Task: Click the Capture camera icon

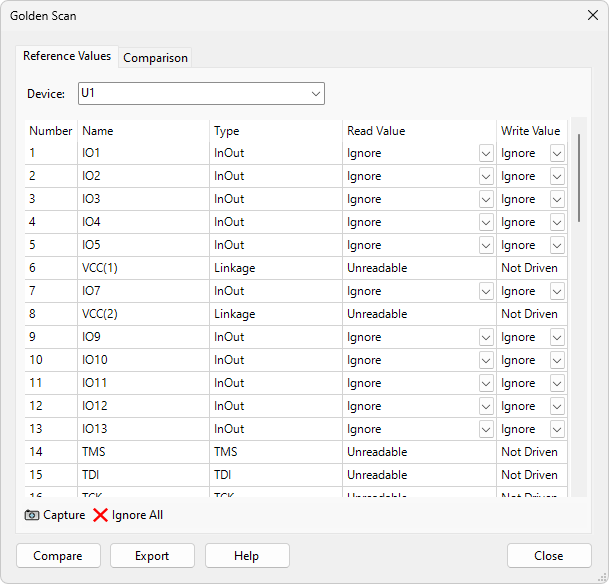Action: [32, 515]
